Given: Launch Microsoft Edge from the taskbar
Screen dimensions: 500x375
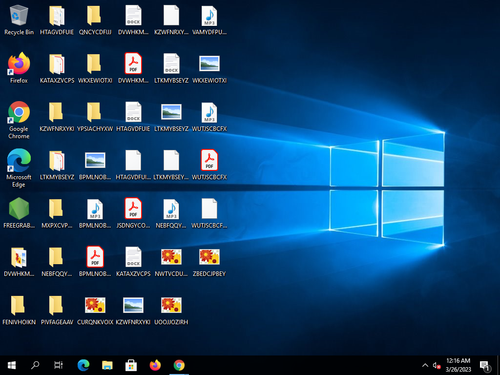Looking at the screenshot, I should point(83,365).
